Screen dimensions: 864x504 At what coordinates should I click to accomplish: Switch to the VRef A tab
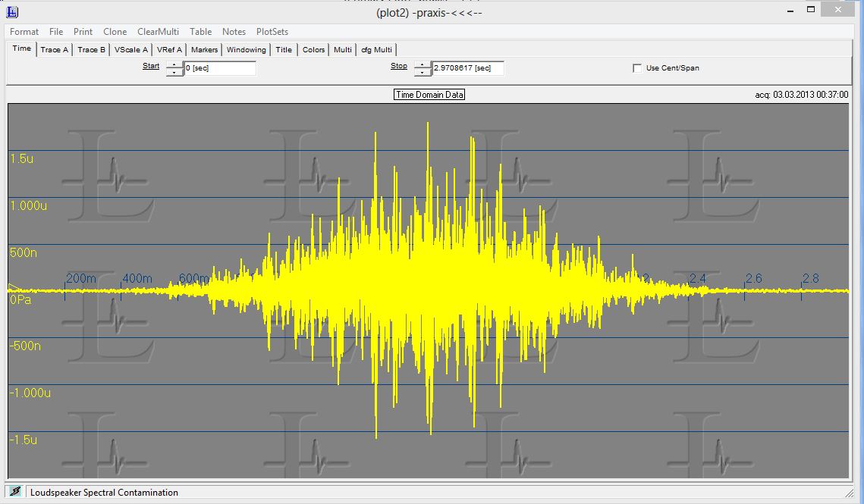[169, 49]
